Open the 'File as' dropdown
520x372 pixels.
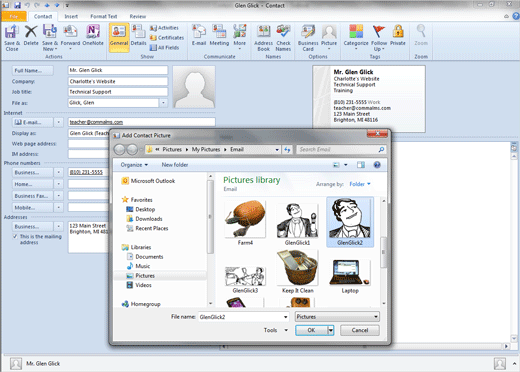click(163, 103)
